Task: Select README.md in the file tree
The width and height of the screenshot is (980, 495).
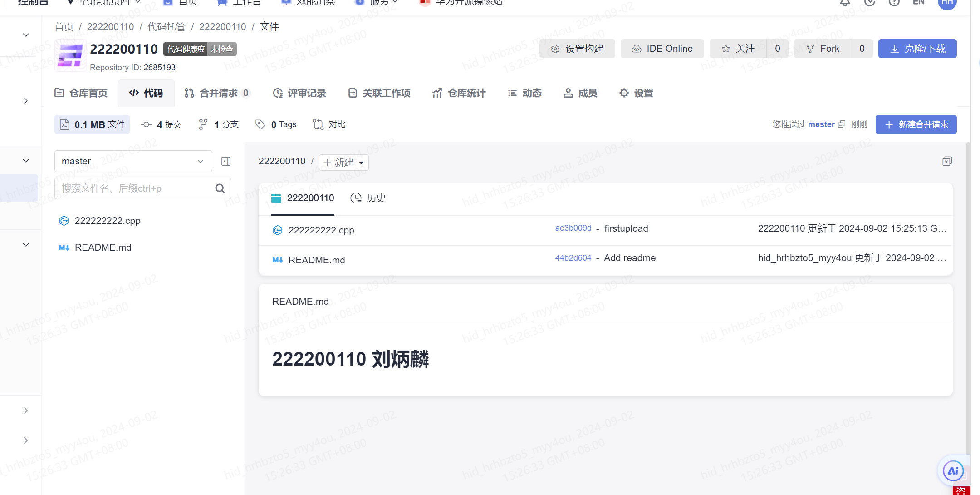Action: pyautogui.click(x=103, y=247)
